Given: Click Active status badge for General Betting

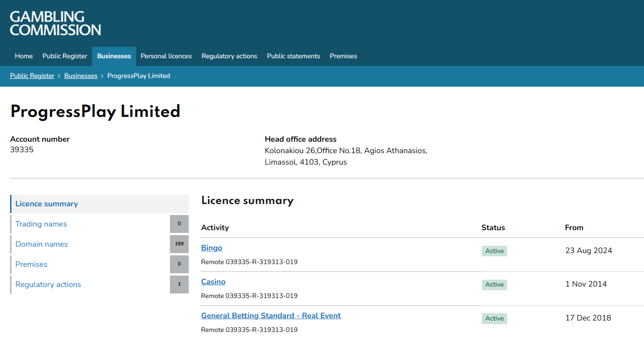Looking at the screenshot, I should click(x=494, y=318).
